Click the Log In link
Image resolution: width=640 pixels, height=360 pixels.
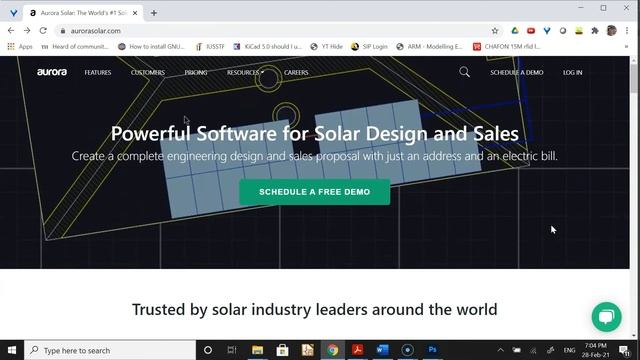tap(572, 72)
